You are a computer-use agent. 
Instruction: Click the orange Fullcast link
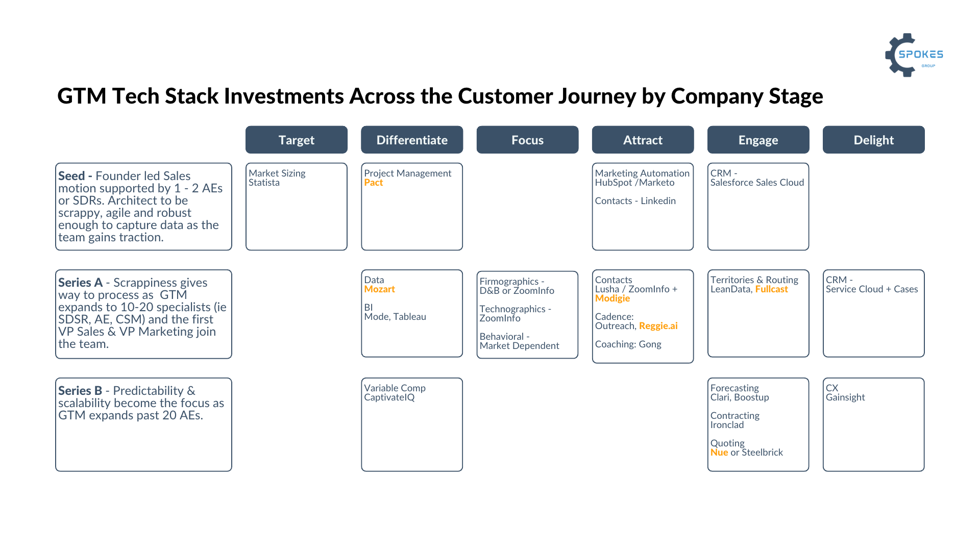771,289
